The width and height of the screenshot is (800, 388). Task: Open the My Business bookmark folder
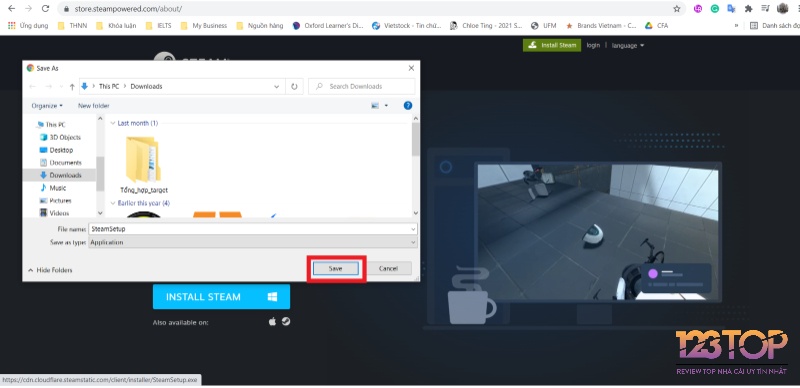click(x=204, y=26)
